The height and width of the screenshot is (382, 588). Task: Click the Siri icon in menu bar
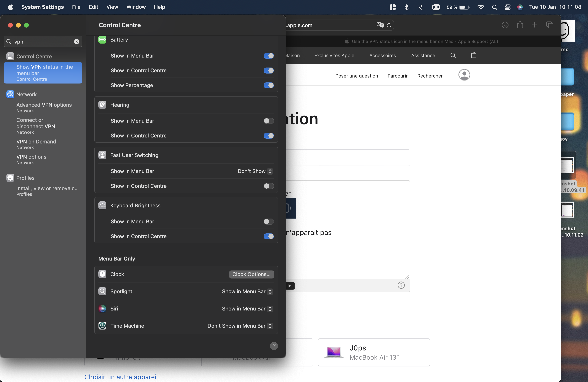click(x=520, y=7)
